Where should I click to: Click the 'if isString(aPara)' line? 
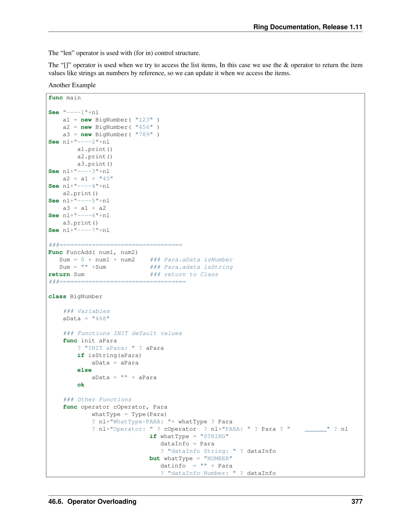tap(109, 355)
